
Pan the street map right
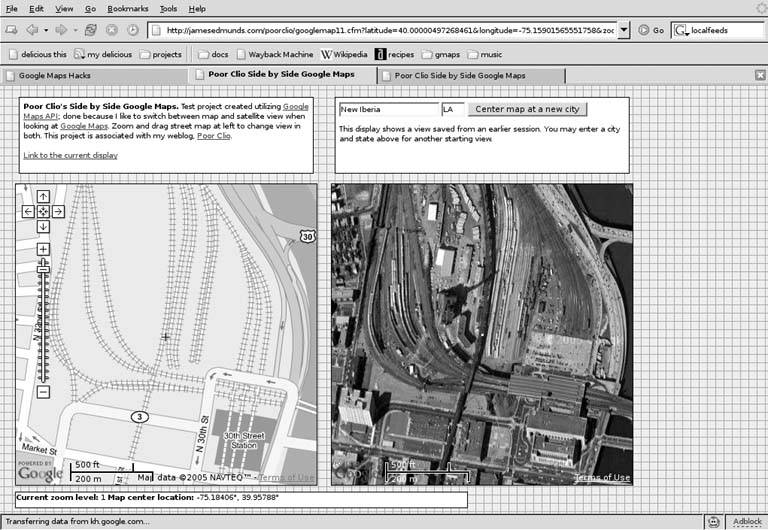tap(58, 211)
